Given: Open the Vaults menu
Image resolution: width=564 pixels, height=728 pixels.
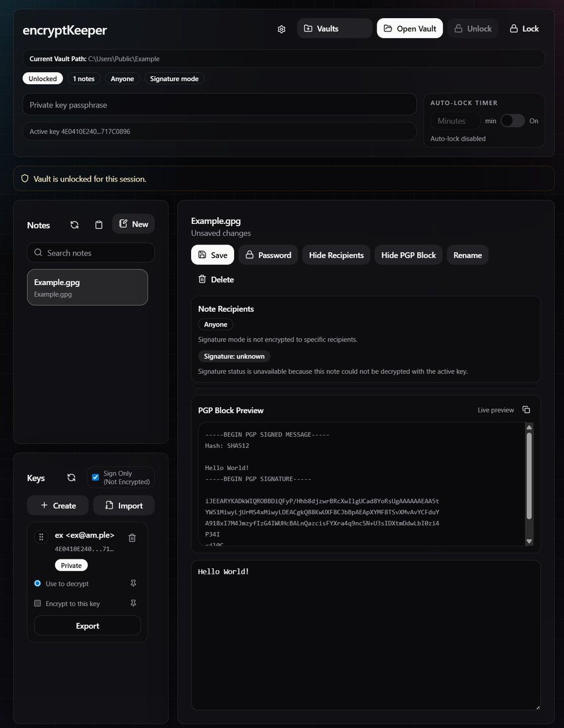Looking at the screenshot, I should pyautogui.click(x=335, y=29).
